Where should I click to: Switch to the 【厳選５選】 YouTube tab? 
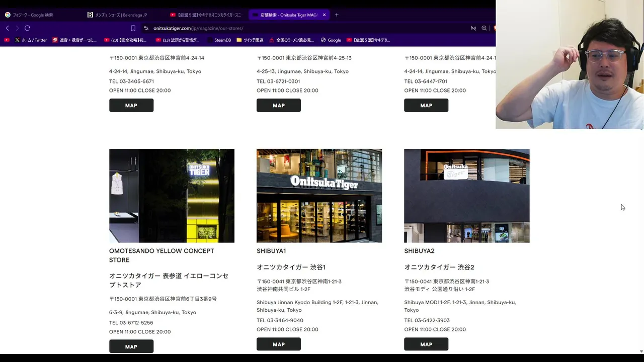coord(207,15)
